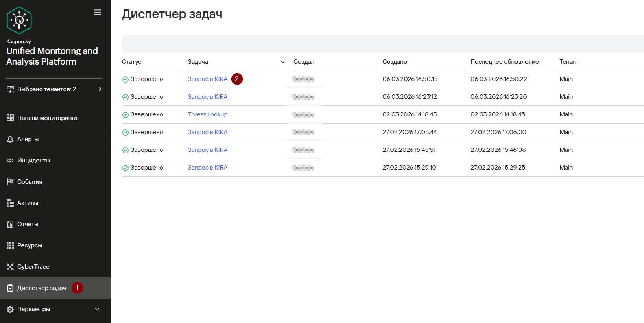Open Ресурсы section
Viewport: 644px width, 323px height.
(30, 245)
